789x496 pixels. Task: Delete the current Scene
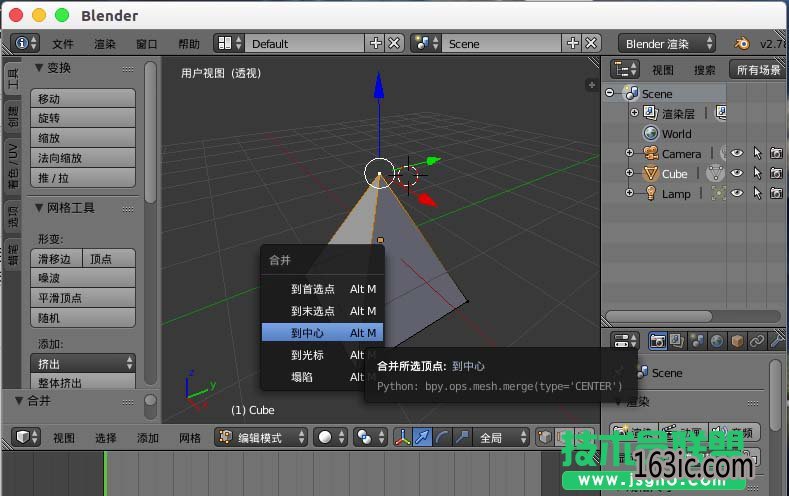coord(591,43)
